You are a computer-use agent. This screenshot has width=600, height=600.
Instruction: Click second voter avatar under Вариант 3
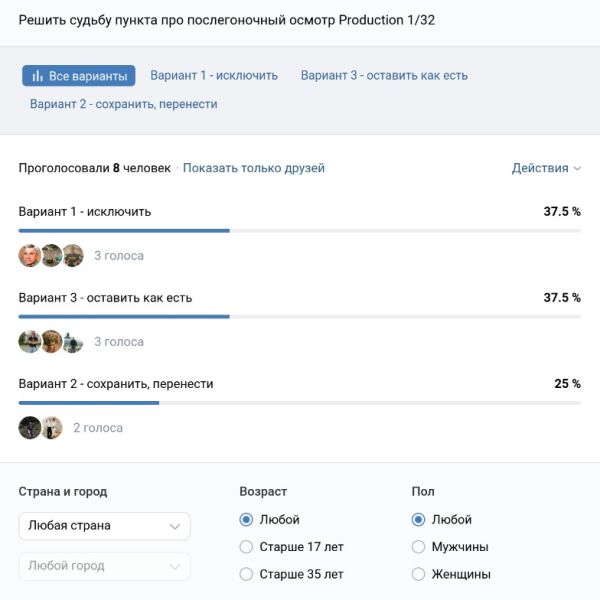[51, 341]
